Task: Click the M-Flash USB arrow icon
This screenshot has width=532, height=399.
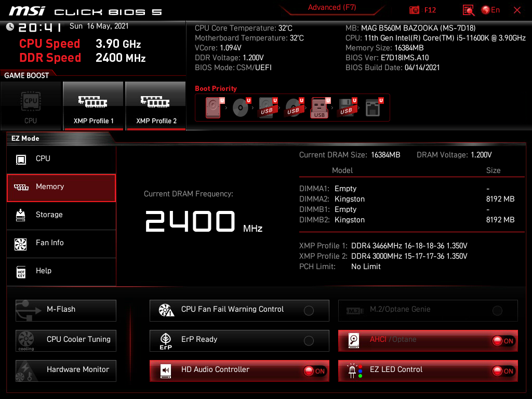Action: 28,311
